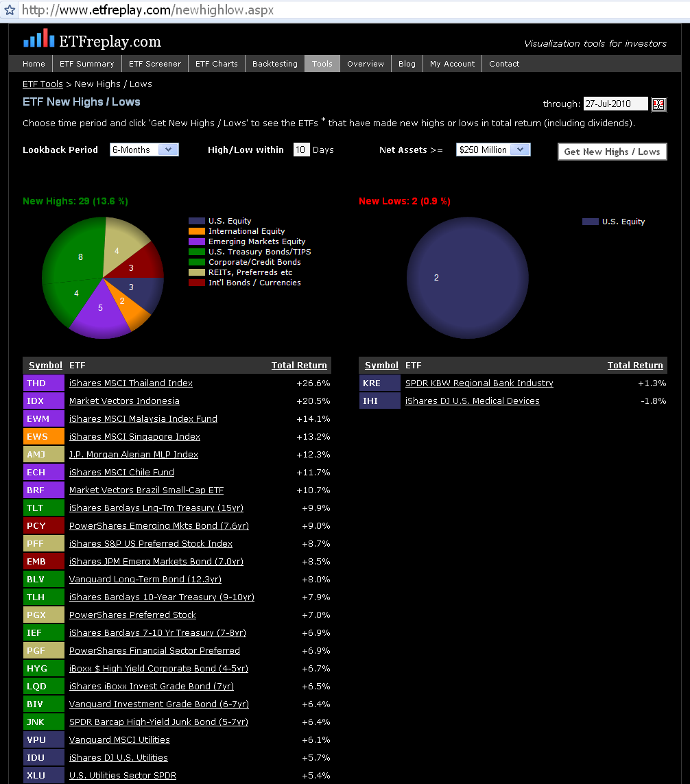The height and width of the screenshot is (784, 690).
Task: Open U.S. Utilities Sector SPDR link
Action: tap(123, 776)
